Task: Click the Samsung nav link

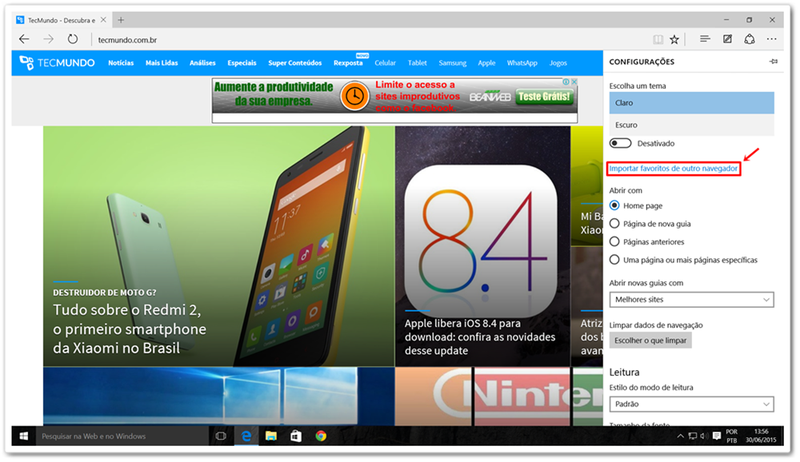Action: point(453,63)
